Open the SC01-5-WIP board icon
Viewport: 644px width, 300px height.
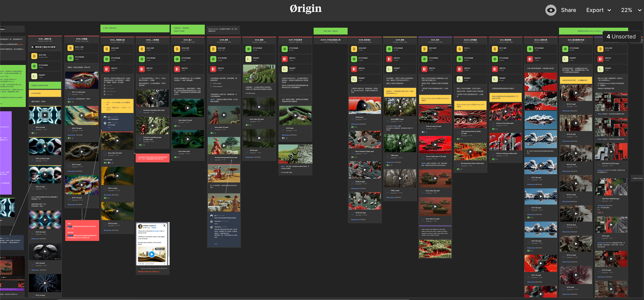[70, 48]
